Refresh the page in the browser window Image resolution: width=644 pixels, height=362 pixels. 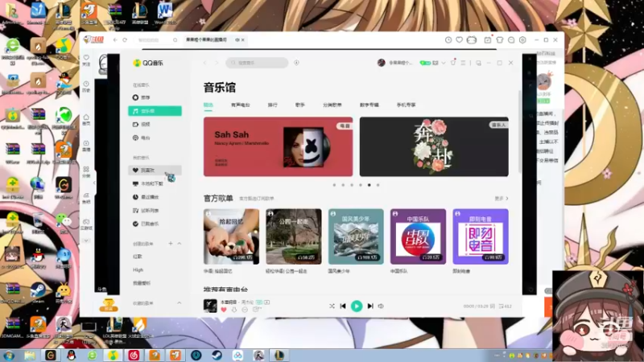pyautogui.click(x=125, y=39)
